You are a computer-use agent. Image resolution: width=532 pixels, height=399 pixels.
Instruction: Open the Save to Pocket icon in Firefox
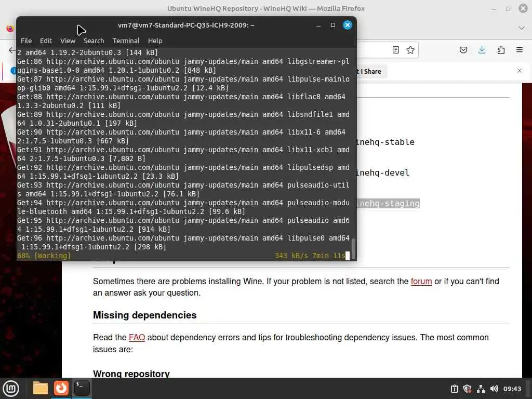pos(463,50)
